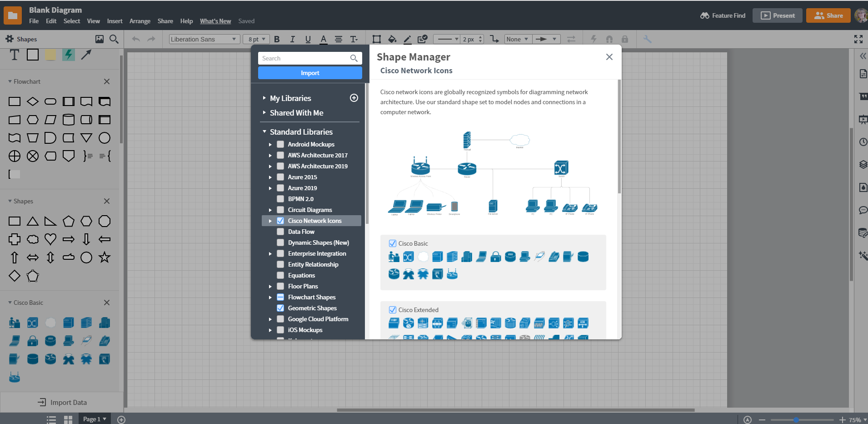Click the Underline formatting icon
The width and height of the screenshot is (868, 424).
pos(308,39)
